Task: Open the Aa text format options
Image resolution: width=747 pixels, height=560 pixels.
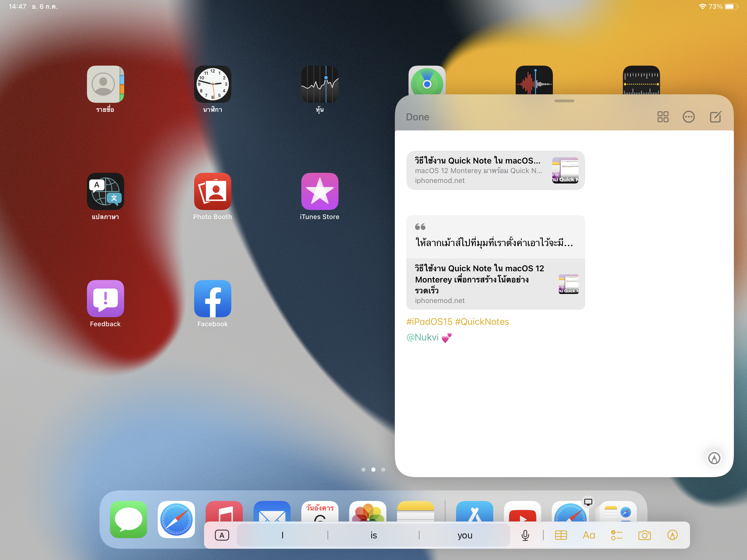Action: point(589,535)
